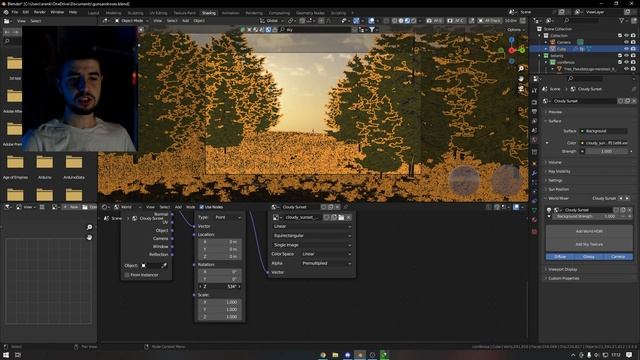Screen dimensions: 640x360
Task: Select the Glossy button
Action: click(x=589, y=257)
